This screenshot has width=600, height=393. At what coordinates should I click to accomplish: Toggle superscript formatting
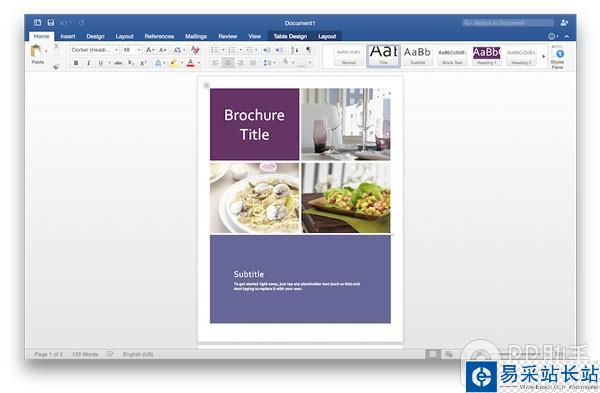143,63
